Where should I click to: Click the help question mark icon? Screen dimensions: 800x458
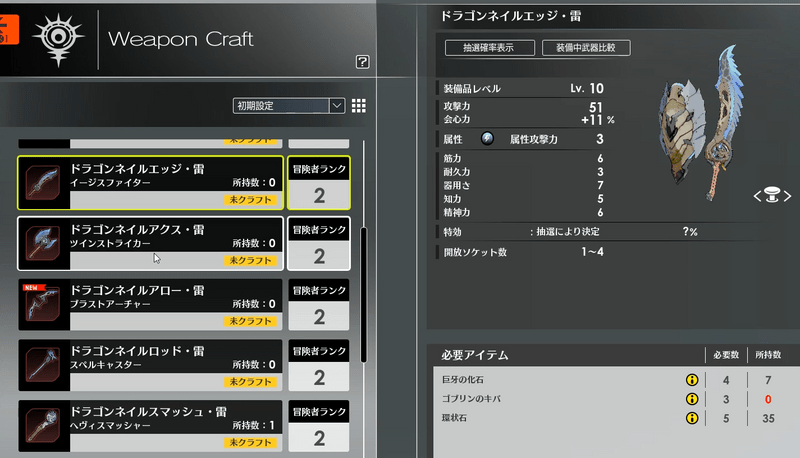coord(363,62)
